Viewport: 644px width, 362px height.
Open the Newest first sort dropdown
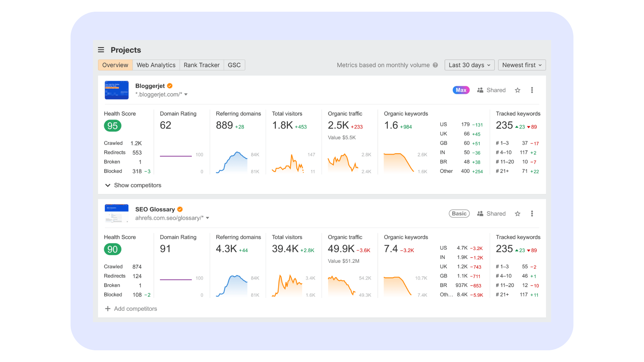click(522, 65)
